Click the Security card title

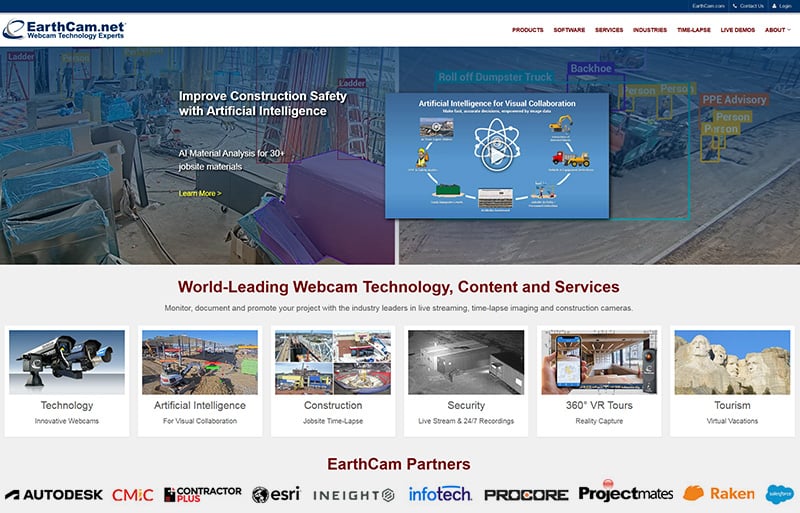(x=466, y=405)
